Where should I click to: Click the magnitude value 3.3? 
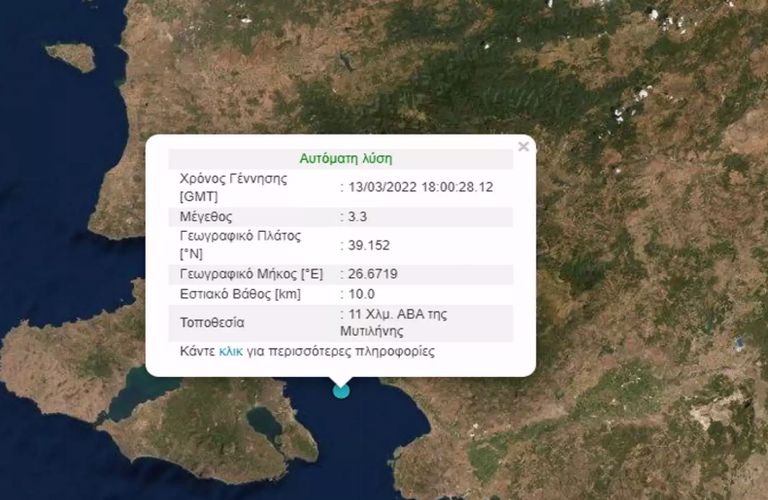[x=357, y=216]
